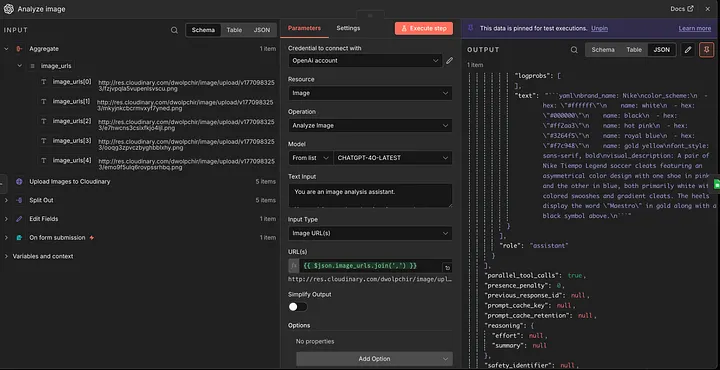720x370 pixels.
Task: Edit the OpenAi credential with the pencil icon
Action: [450, 61]
